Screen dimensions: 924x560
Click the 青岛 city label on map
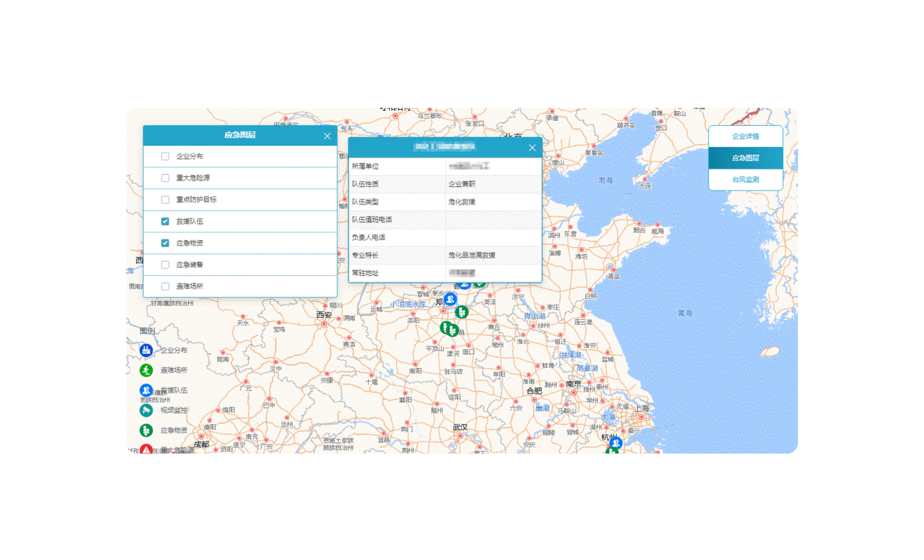tap(613, 276)
